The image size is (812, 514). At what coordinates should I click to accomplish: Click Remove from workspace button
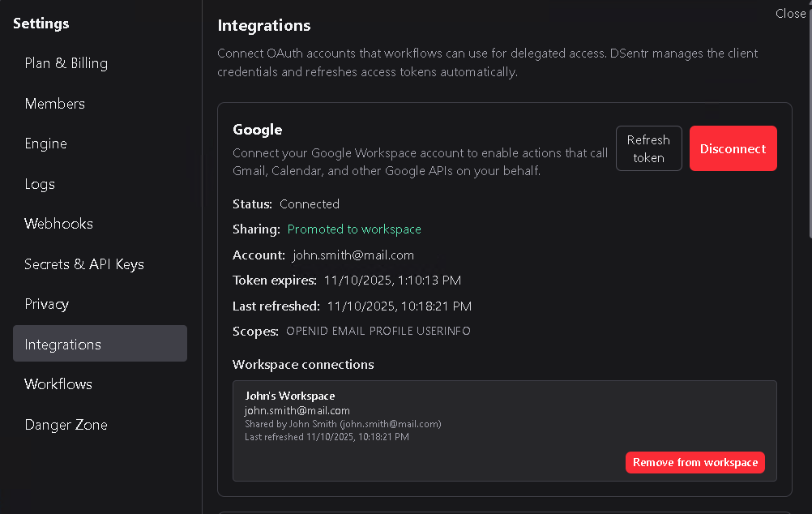(x=695, y=463)
